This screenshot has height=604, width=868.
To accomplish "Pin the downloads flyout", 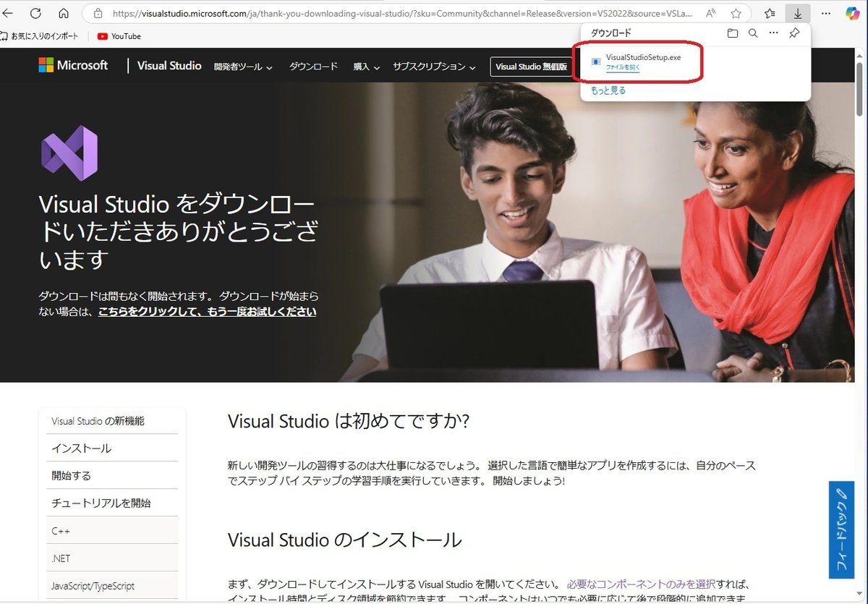I will [794, 33].
